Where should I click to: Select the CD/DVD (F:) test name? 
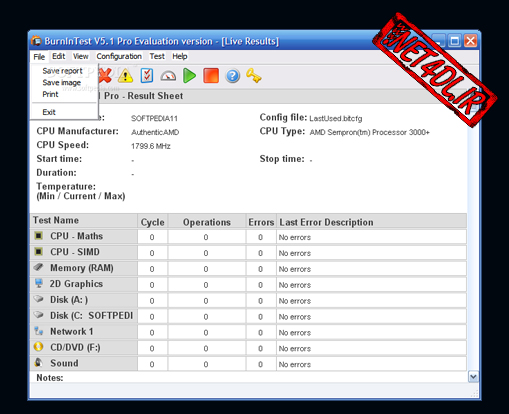coord(75,348)
